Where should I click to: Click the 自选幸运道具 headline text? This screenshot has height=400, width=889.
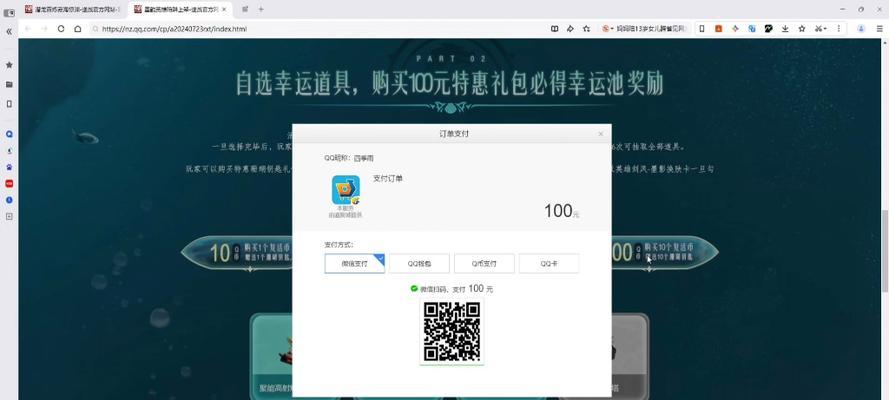[x=449, y=84]
